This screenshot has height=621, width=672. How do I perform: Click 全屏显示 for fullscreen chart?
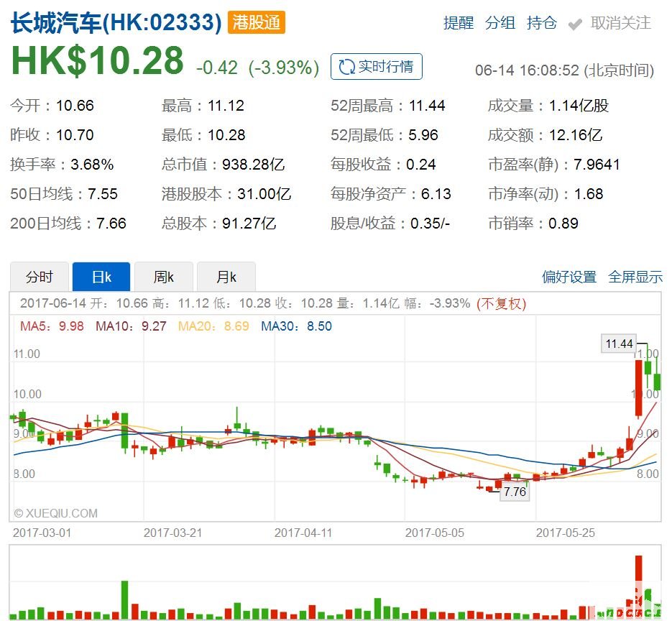point(635,277)
